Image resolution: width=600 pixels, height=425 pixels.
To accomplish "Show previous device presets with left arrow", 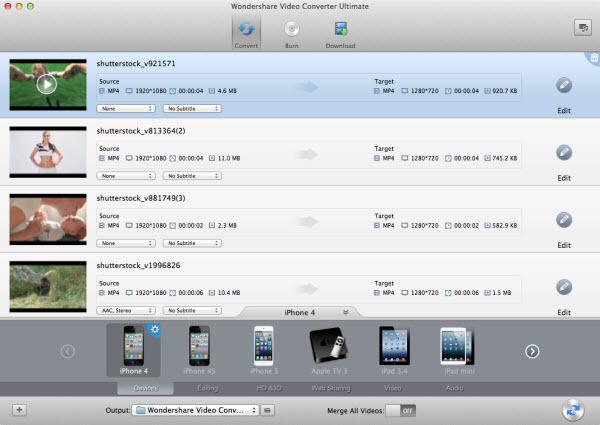I will pos(67,351).
